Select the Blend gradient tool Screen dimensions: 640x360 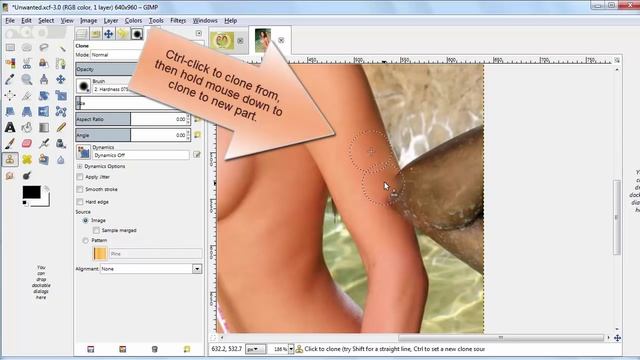coord(44,127)
